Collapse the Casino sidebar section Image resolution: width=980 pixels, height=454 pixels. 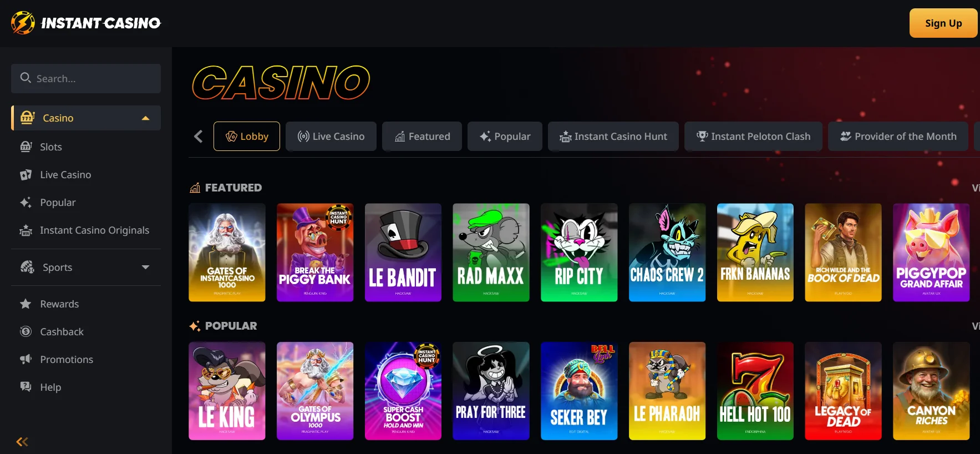145,118
